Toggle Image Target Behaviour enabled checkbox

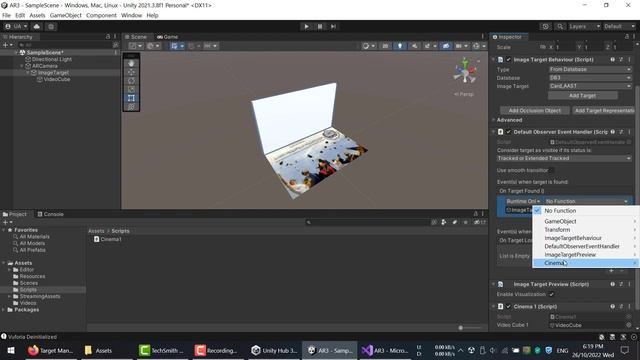509,60
